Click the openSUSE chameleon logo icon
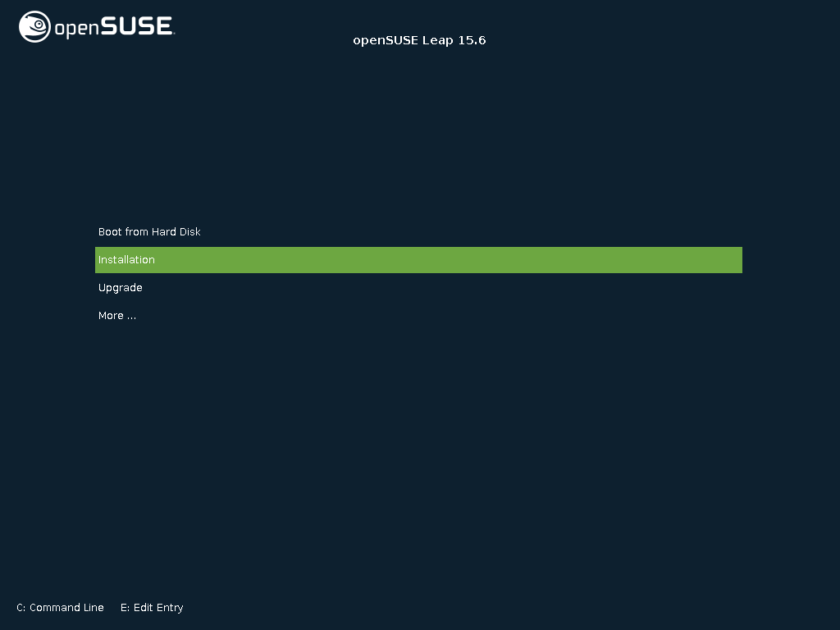 pos(34,26)
